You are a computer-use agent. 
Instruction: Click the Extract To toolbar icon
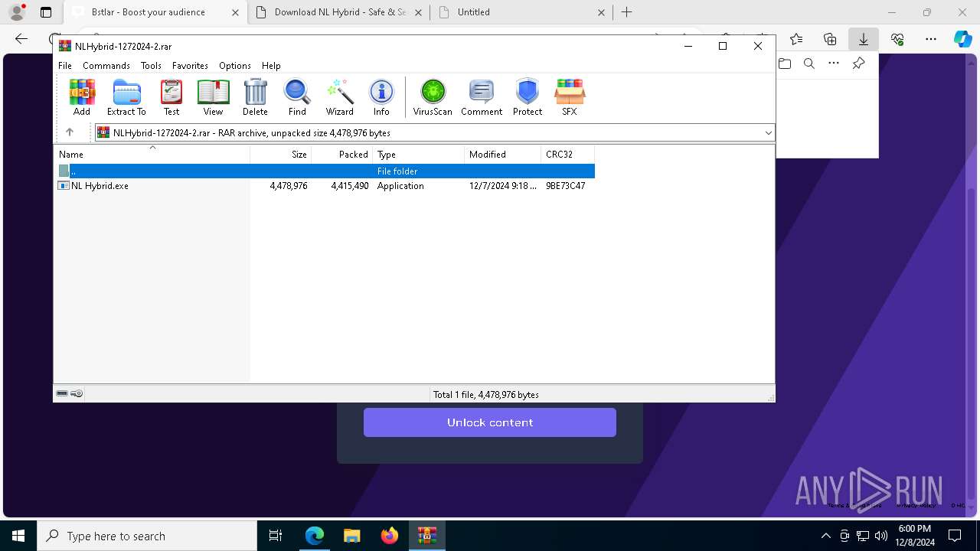click(126, 97)
